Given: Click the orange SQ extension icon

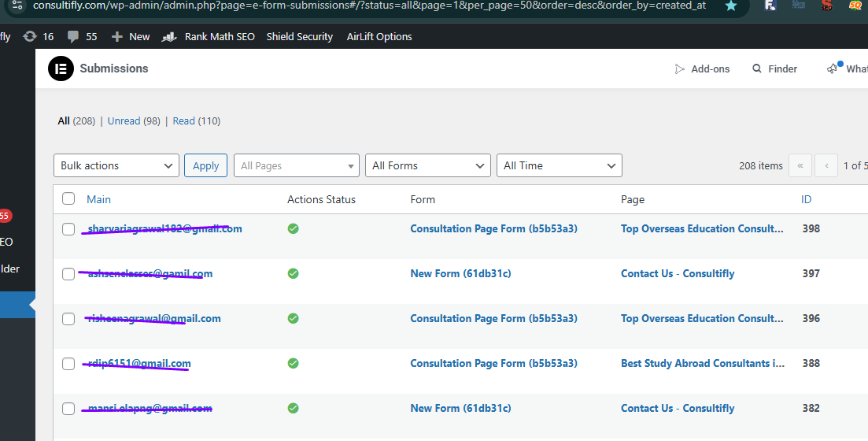Looking at the screenshot, I should point(855,6).
